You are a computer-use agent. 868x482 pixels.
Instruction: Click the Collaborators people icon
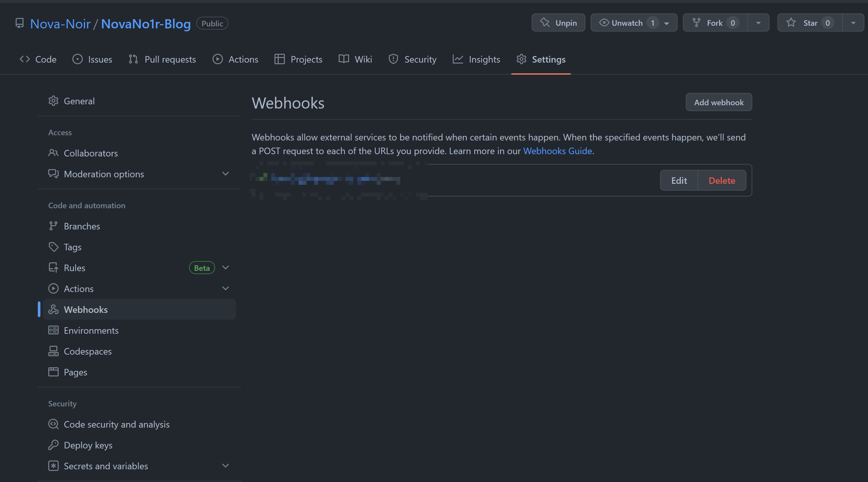pyautogui.click(x=53, y=153)
